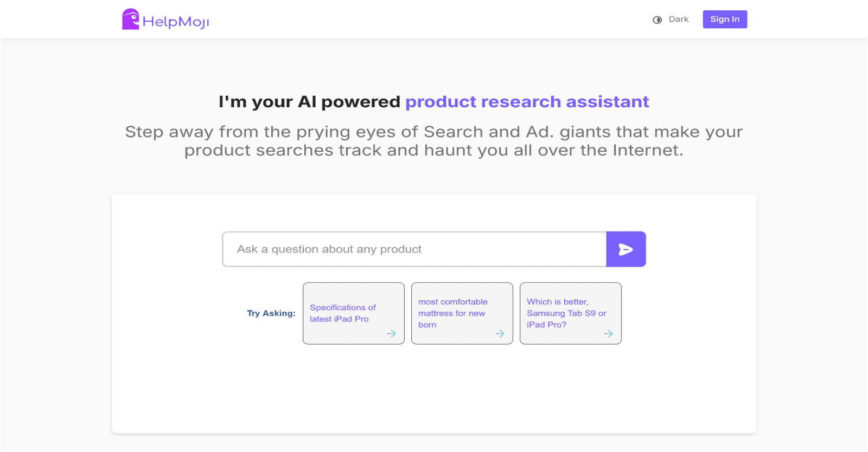Click the HelpMoji wordmark text
868x452 pixels.
pos(176,22)
